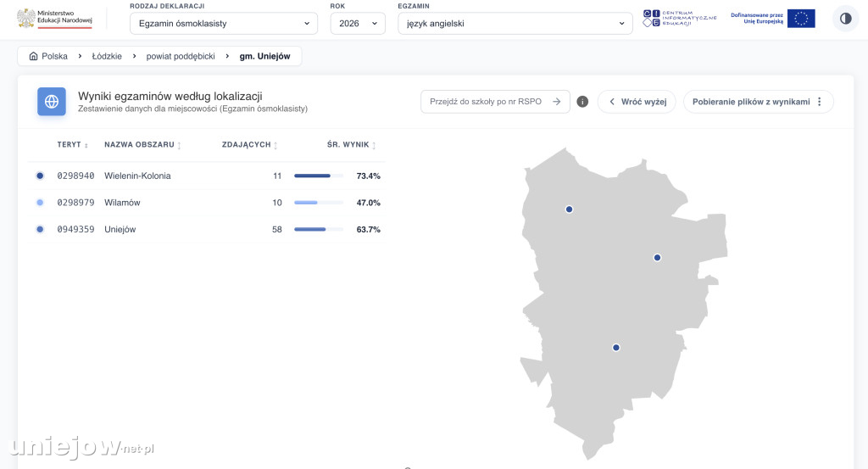The image size is (868, 469).
Task: Select gm. Uniejów breadcrumb
Action: 264,56
